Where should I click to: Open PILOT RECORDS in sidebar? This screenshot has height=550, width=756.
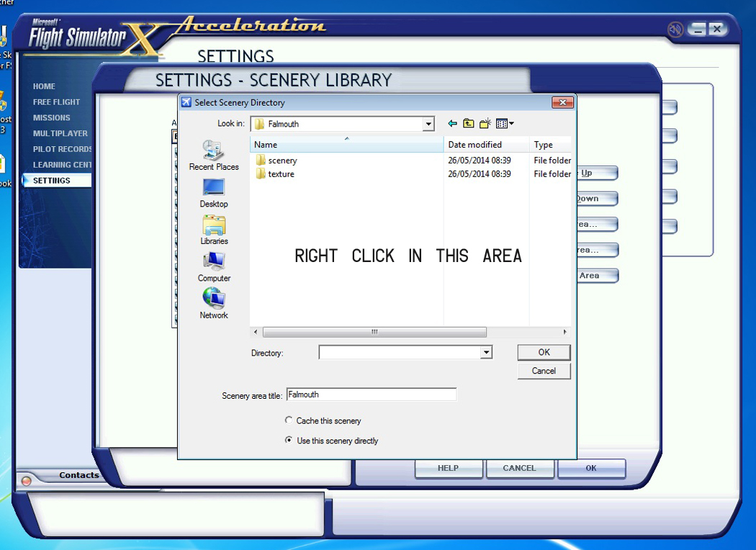pyautogui.click(x=62, y=149)
